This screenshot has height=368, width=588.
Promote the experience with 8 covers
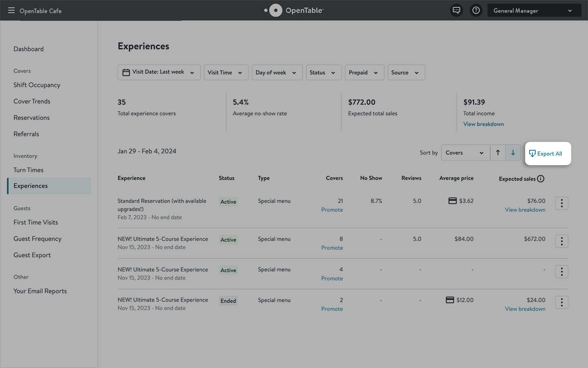tap(332, 248)
